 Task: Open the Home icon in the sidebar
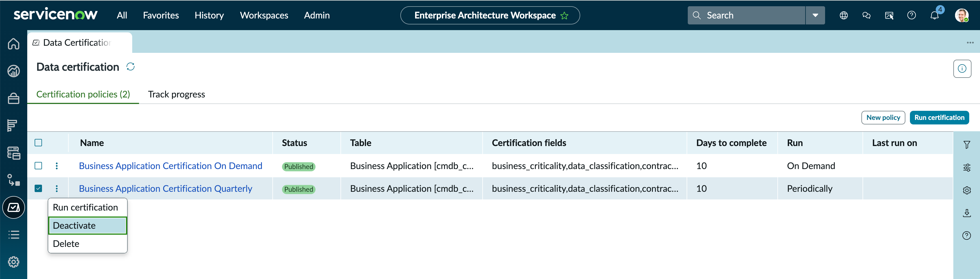click(14, 44)
